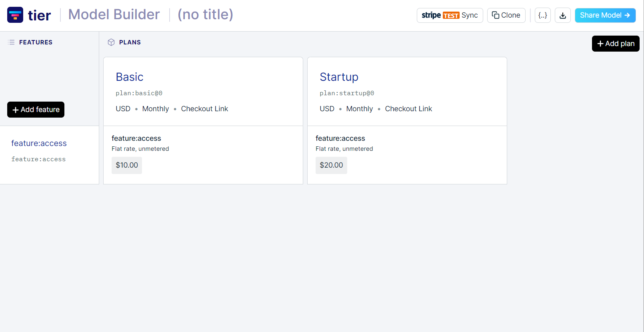This screenshot has height=332, width=644.
Task: Click Share Model button
Action: (x=605, y=15)
